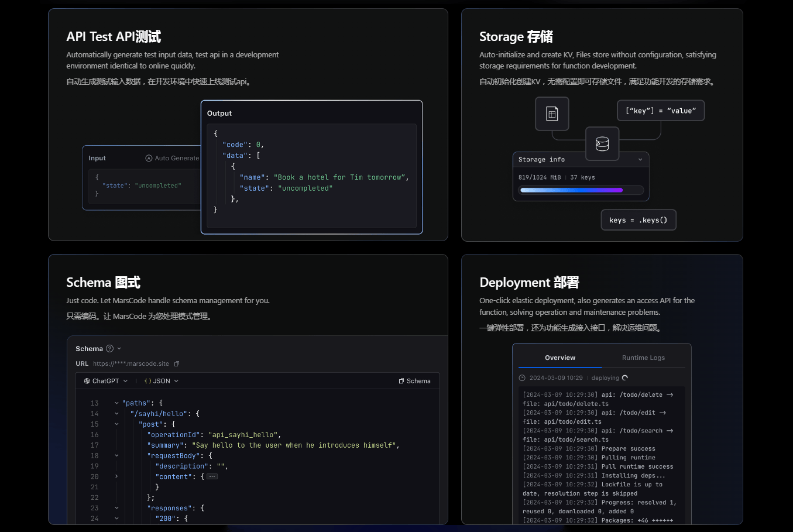Viewport: 793px width, 532px height.
Task: Select the Overview tab
Action: [560, 358]
